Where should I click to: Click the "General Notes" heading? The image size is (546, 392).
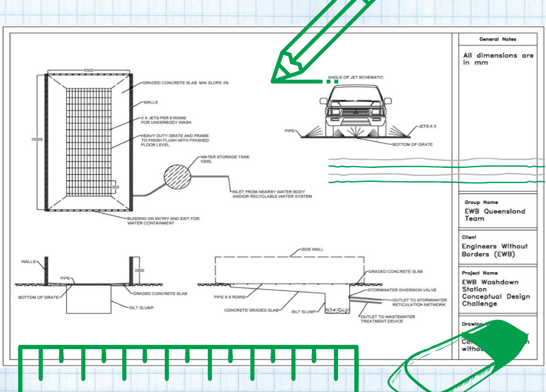(x=498, y=39)
